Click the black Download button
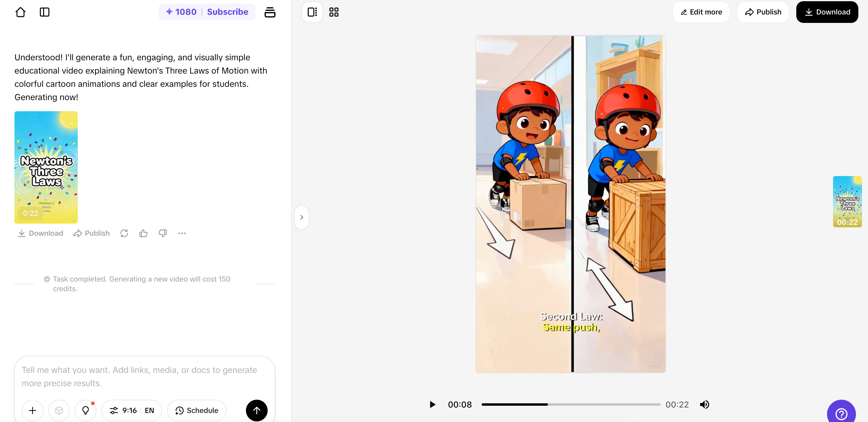Screen dimensions: 868x422 pos(827,12)
